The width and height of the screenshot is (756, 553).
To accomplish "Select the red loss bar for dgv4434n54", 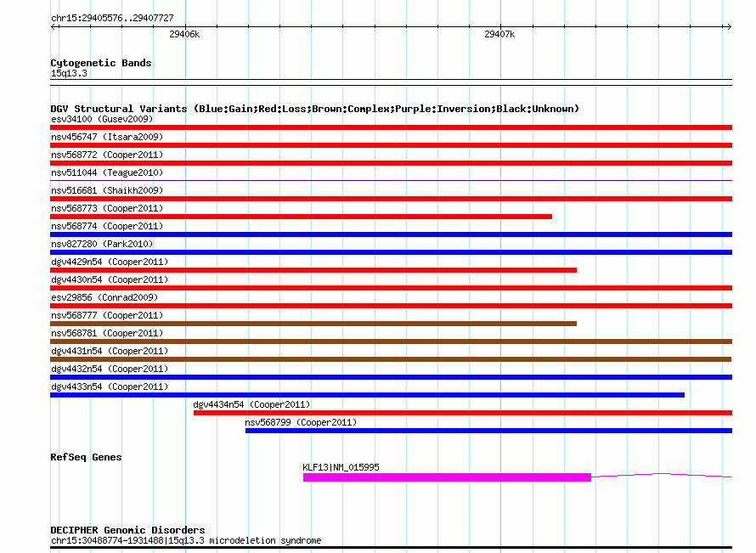I will click(463, 413).
